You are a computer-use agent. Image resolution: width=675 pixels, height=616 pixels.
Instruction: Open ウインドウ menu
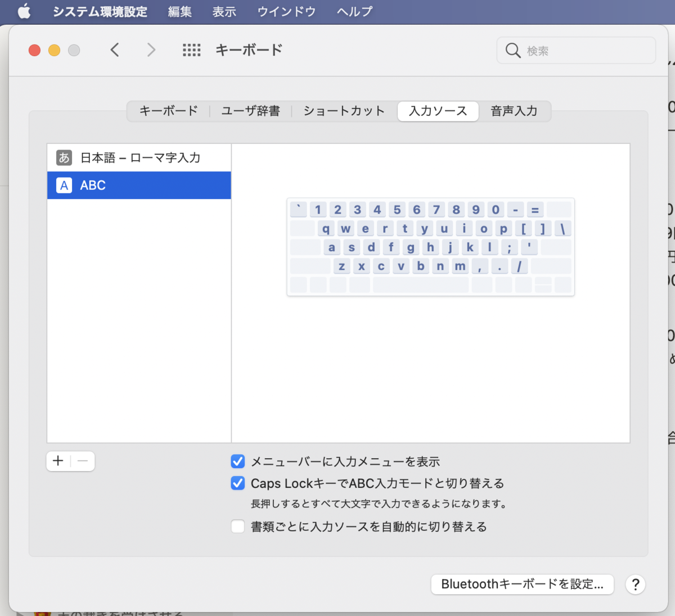click(286, 11)
